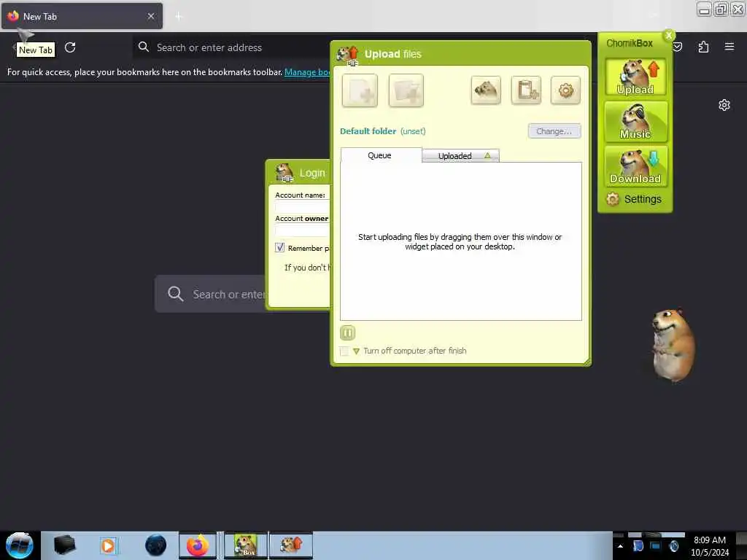Open the Download section in ChomikBox widget
This screenshot has width=747, height=560.
pyautogui.click(x=635, y=166)
